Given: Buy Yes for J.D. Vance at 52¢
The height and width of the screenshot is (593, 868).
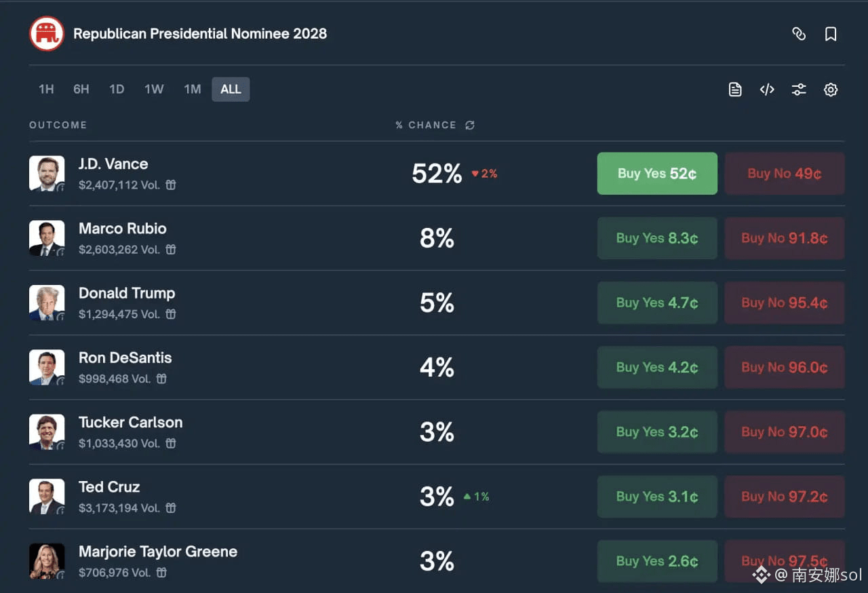Looking at the screenshot, I should point(656,174).
